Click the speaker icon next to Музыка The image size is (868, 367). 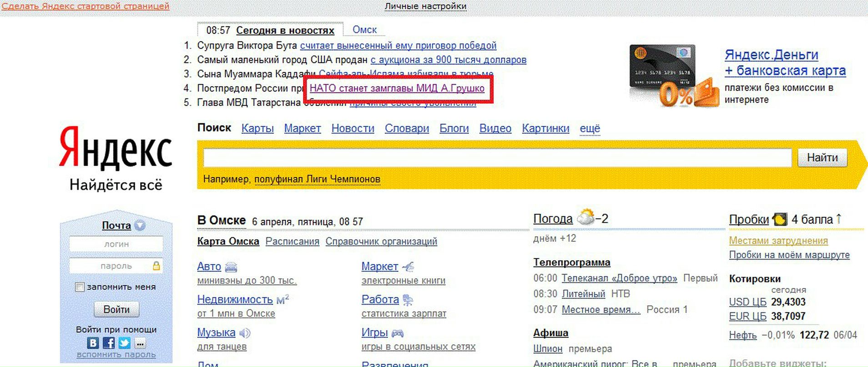[x=245, y=333]
